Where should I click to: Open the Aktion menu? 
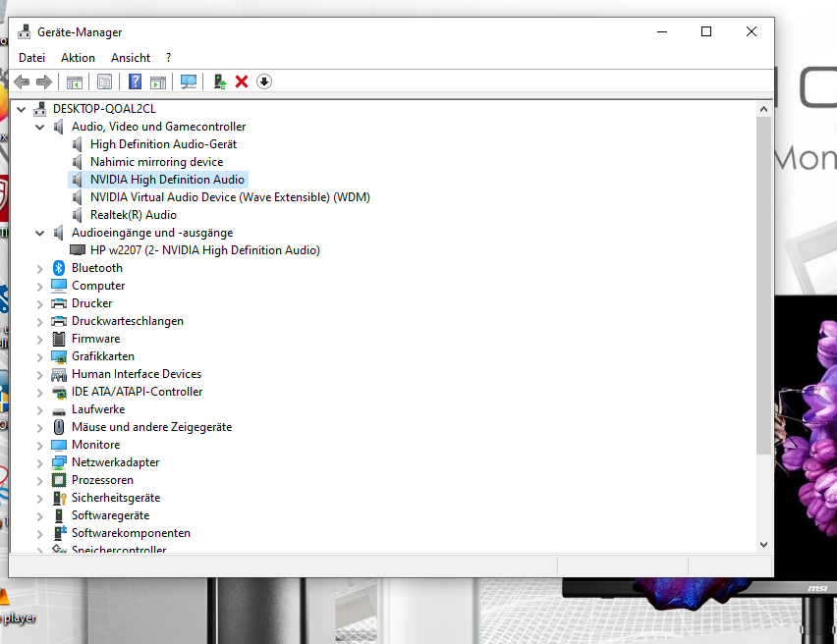(78, 58)
